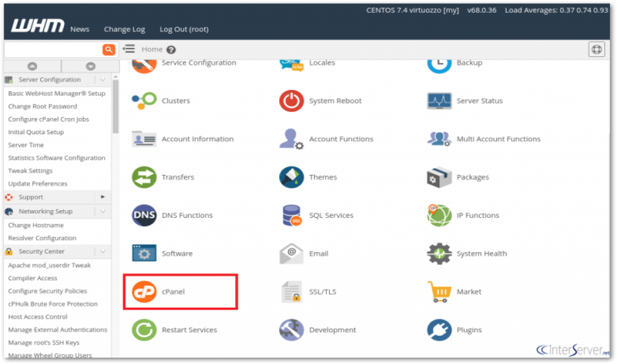
Task: Collapse the Networking Setup section
Action: 103,211
